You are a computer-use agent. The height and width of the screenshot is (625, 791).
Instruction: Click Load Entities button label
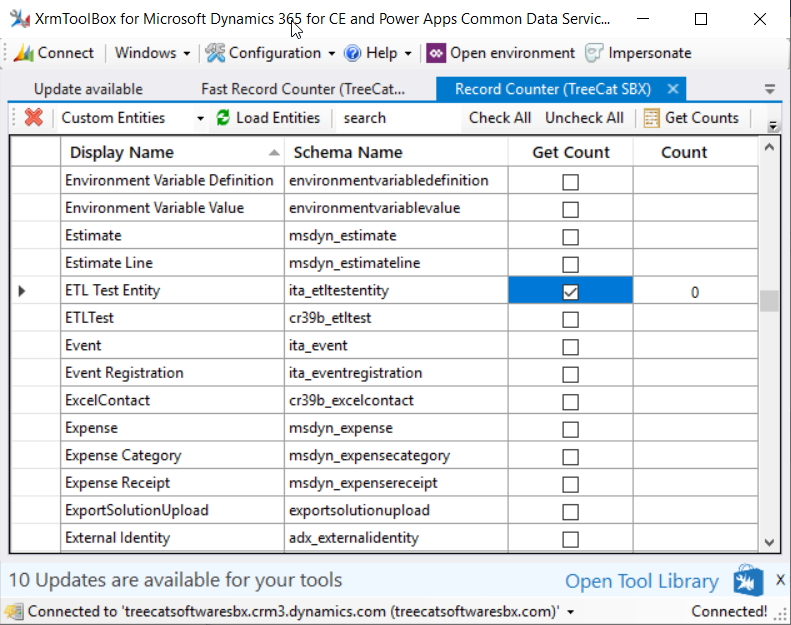[278, 118]
